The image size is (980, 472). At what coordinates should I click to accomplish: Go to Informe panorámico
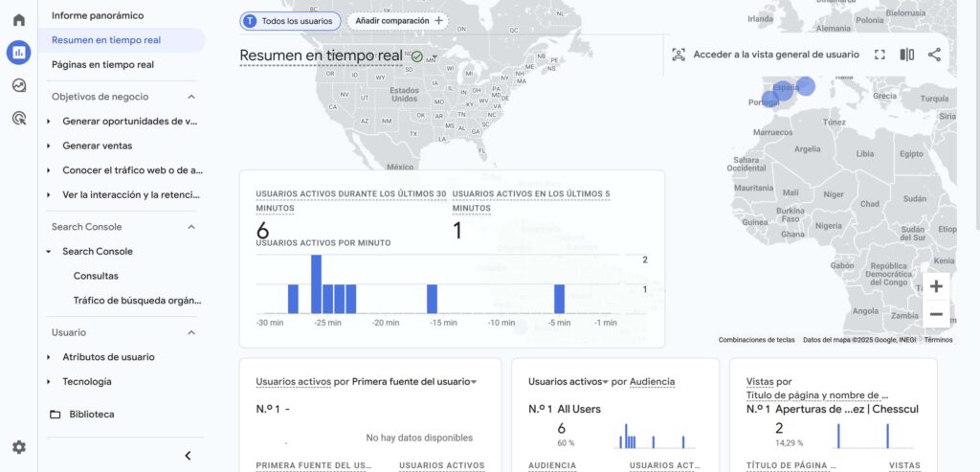[98, 16]
